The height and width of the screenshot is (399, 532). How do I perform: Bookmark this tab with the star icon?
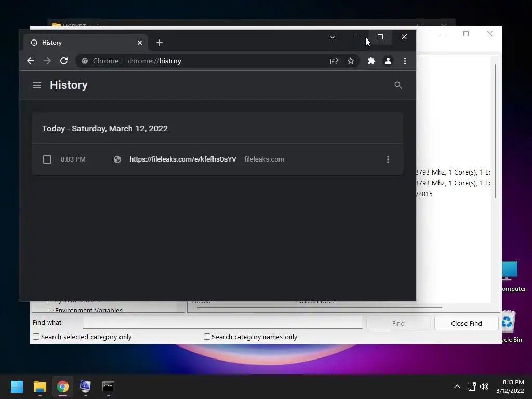point(351,61)
